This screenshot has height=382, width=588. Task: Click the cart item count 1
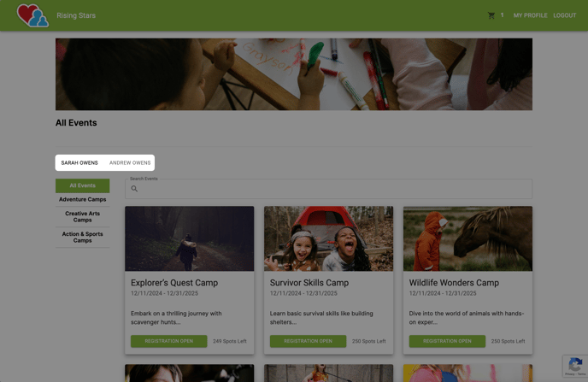pos(503,15)
